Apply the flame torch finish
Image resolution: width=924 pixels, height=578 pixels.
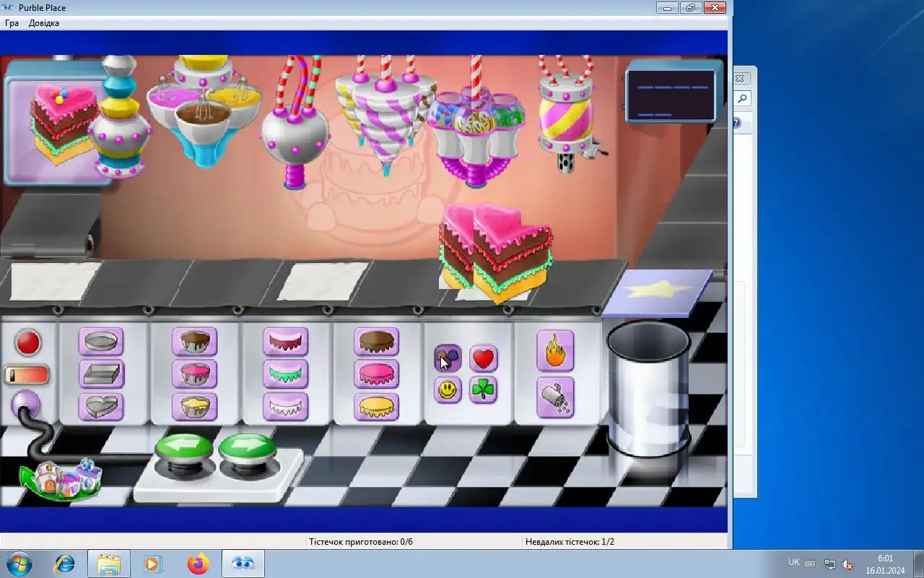(555, 351)
